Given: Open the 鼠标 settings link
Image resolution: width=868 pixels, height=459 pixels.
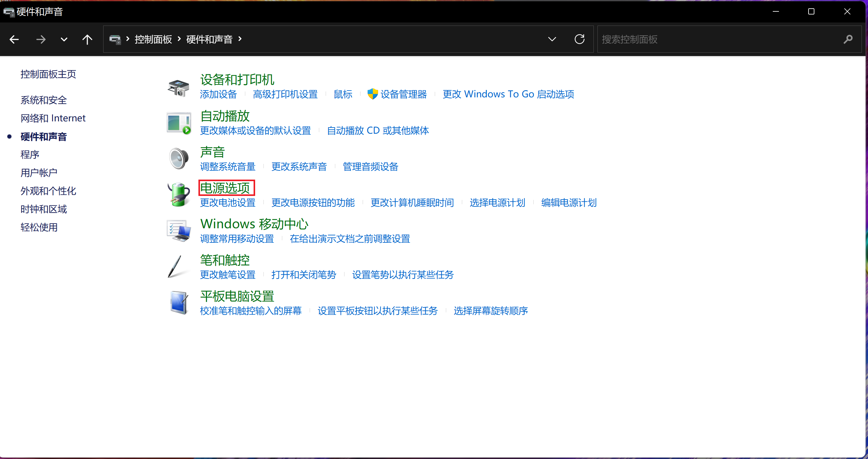Looking at the screenshot, I should tap(343, 94).
